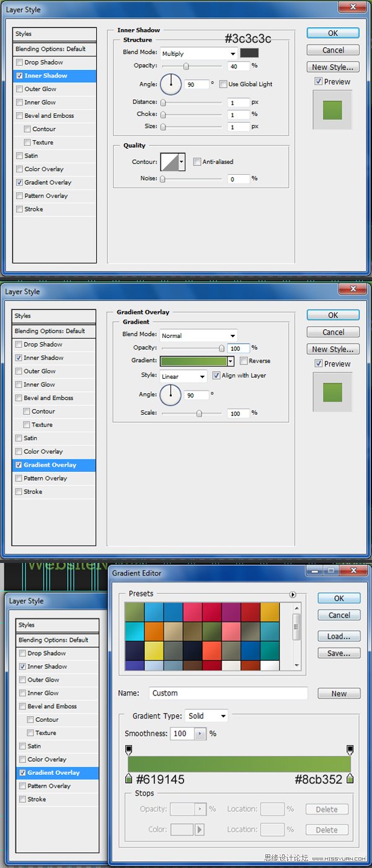372x868 pixels.
Task: Open the Contour picker dropdown arrow
Action: (x=182, y=162)
